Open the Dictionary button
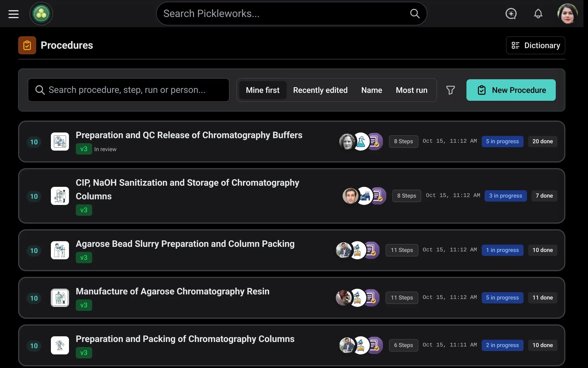This screenshot has height=368, width=588. (535, 45)
